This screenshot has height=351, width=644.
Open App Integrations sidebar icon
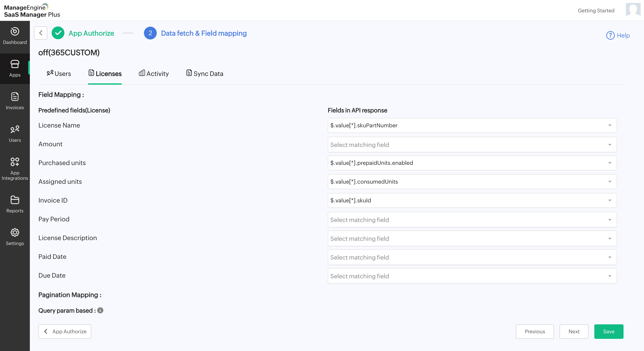click(x=15, y=168)
